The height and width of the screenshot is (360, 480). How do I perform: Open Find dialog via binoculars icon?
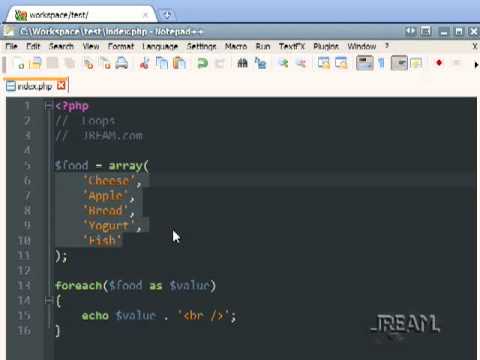click(242, 63)
